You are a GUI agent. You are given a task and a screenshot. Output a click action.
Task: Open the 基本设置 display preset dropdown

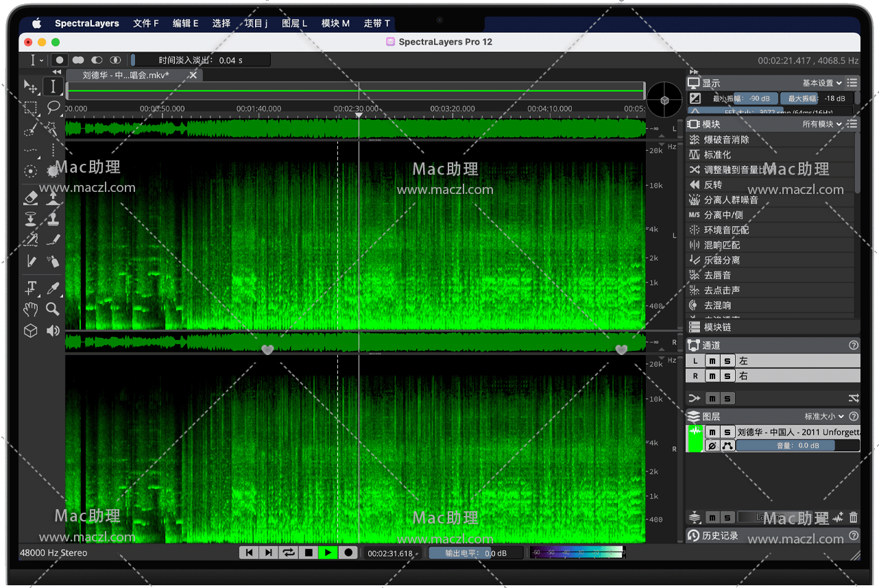pos(822,83)
